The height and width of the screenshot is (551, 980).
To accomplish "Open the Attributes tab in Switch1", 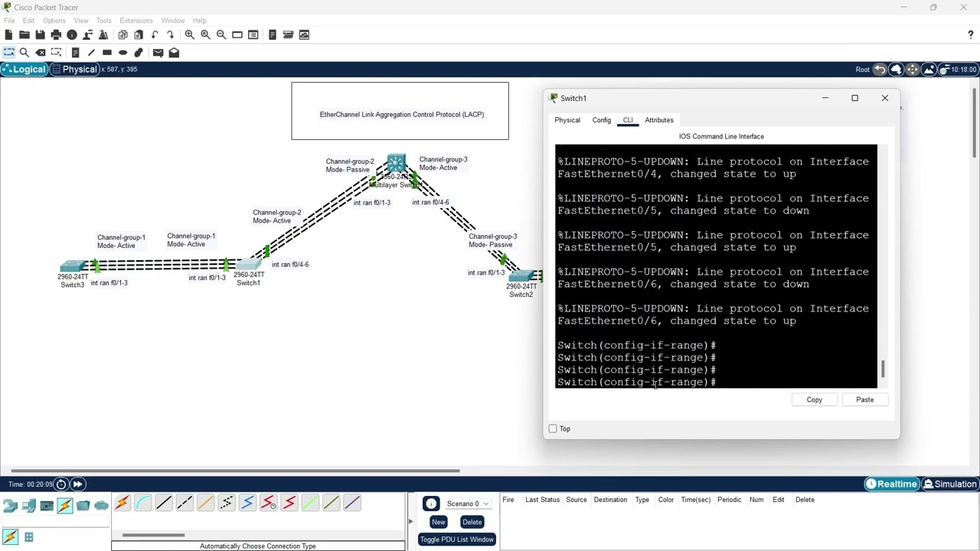I will point(659,120).
